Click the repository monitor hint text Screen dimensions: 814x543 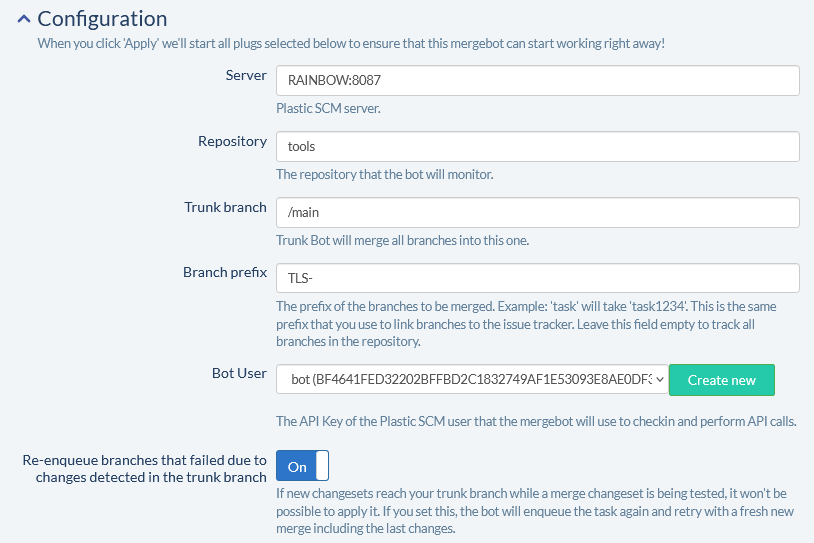[x=384, y=174]
